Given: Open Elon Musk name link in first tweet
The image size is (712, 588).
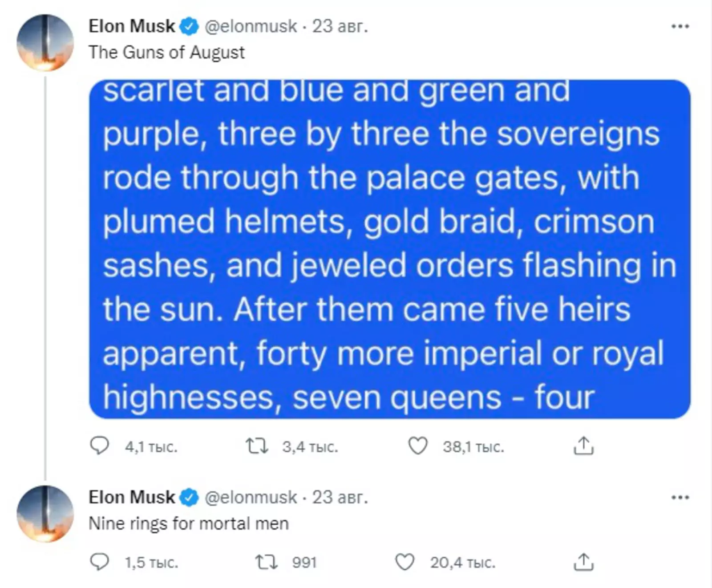Looking at the screenshot, I should click(132, 26).
